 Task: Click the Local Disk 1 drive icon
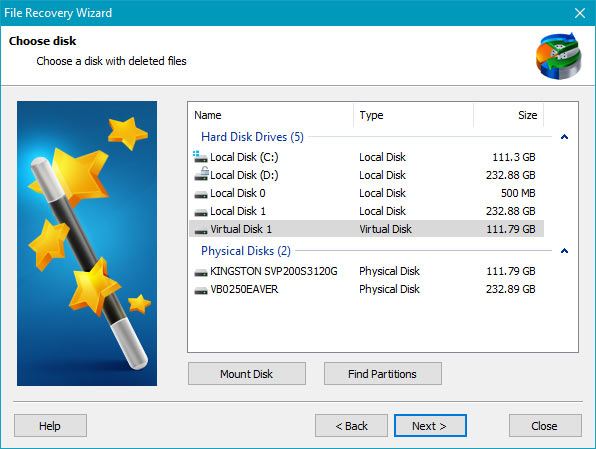pos(201,213)
